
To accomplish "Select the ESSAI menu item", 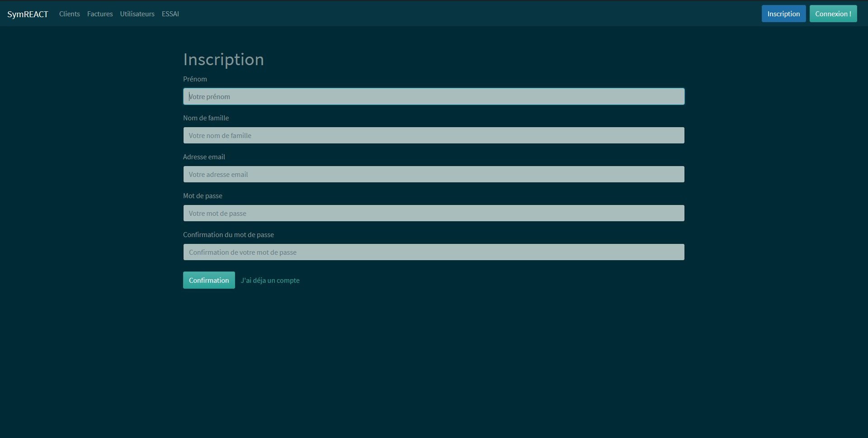I will (x=170, y=14).
